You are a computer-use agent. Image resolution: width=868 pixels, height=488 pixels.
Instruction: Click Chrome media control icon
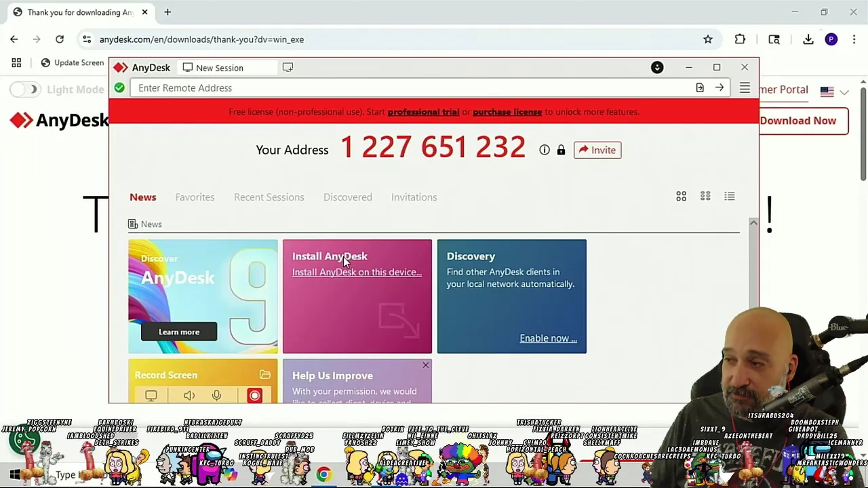click(774, 39)
